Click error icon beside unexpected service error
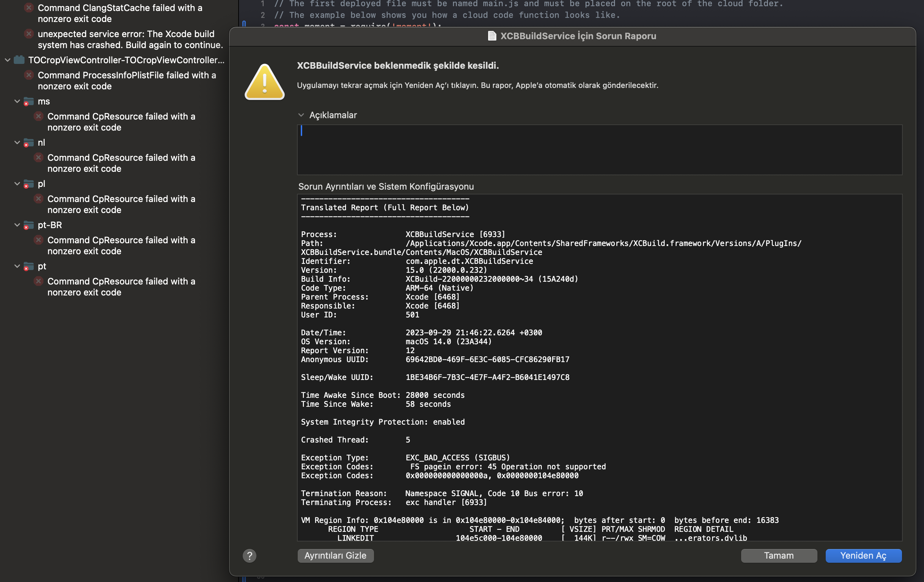 (x=29, y=34)
